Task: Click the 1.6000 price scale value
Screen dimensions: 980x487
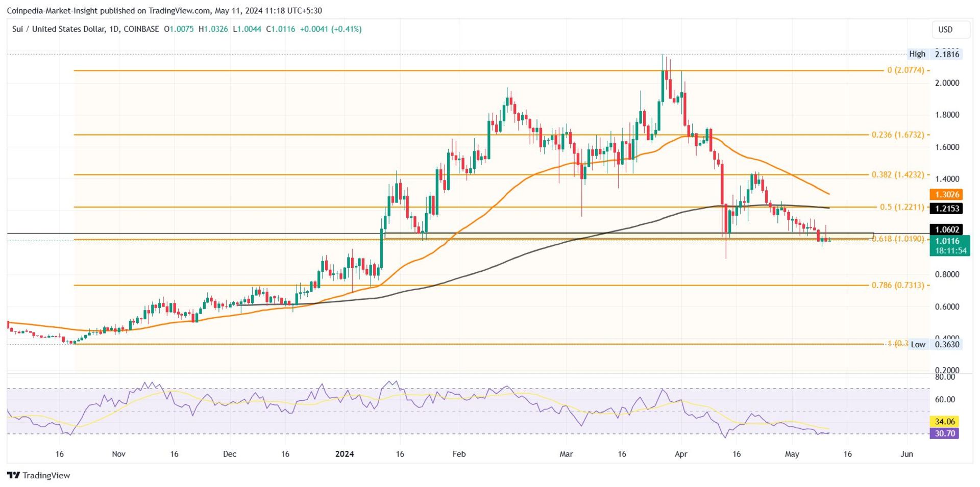Action: [x=947, y=147]
